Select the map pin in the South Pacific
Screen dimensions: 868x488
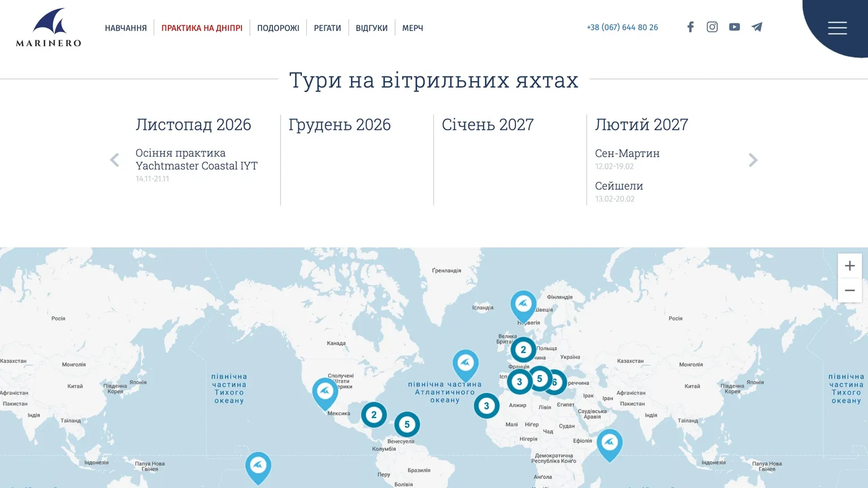(x=258, y=468)
